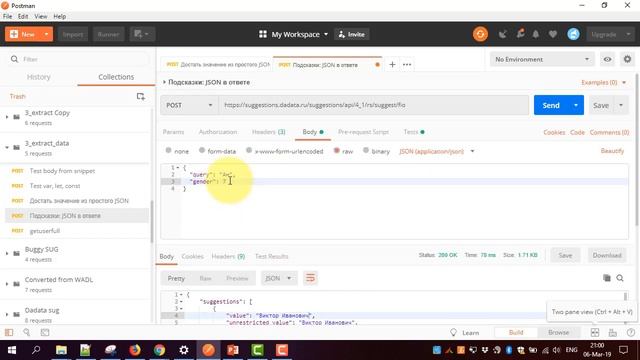Open the satellite capture requests icon

(503, 34)
